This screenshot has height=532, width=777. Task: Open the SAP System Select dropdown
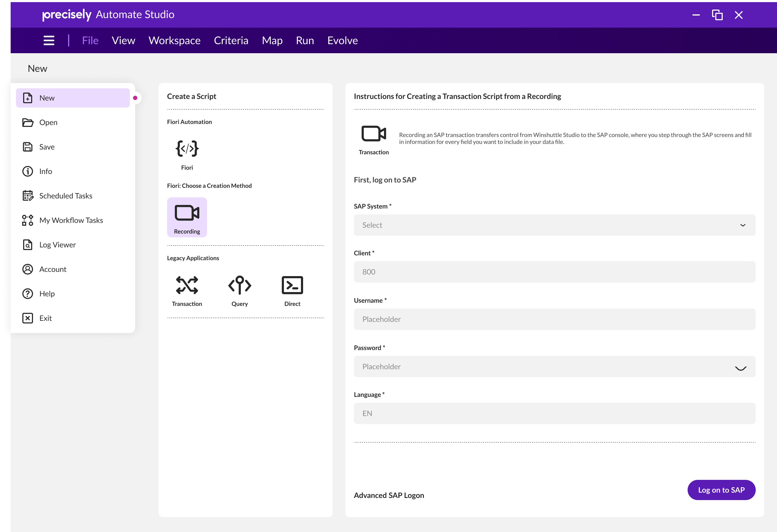pyautogui.click(x=554, y=225)
